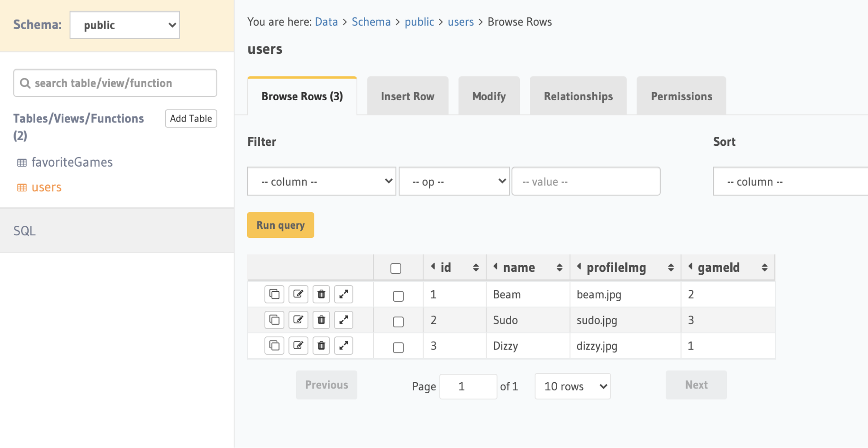This screenshot has width=868, height=448.
Task: Open the filter column dropdown
Action: (321, 181)
